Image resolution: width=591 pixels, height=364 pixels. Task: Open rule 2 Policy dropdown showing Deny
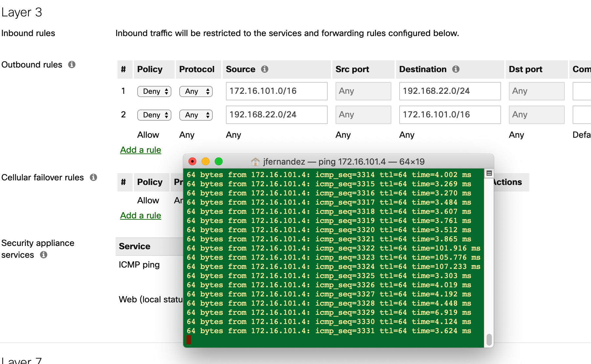tap(154, 115)
